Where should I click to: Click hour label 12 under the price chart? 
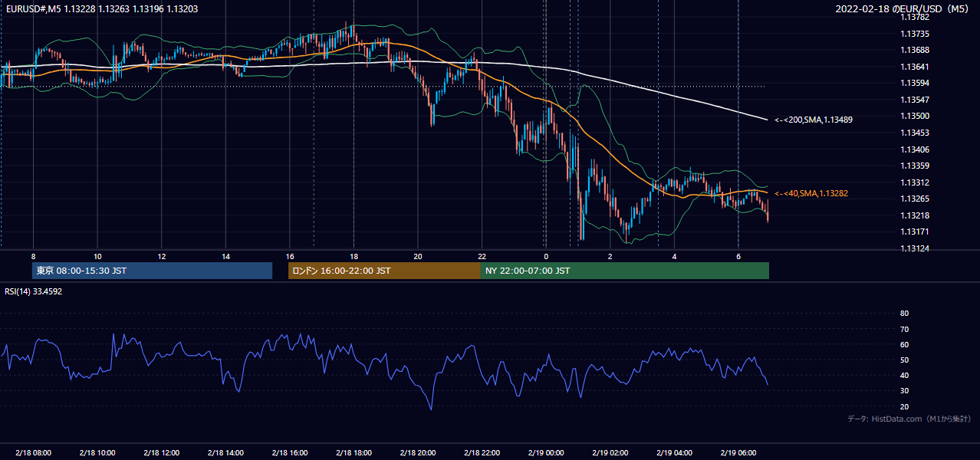click(x=162, y=255)
